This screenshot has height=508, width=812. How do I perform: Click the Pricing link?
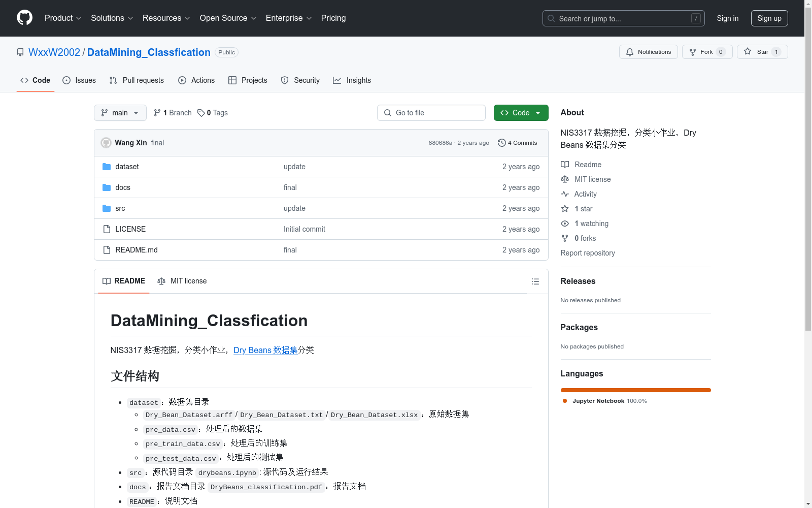(x=333, y=18)
